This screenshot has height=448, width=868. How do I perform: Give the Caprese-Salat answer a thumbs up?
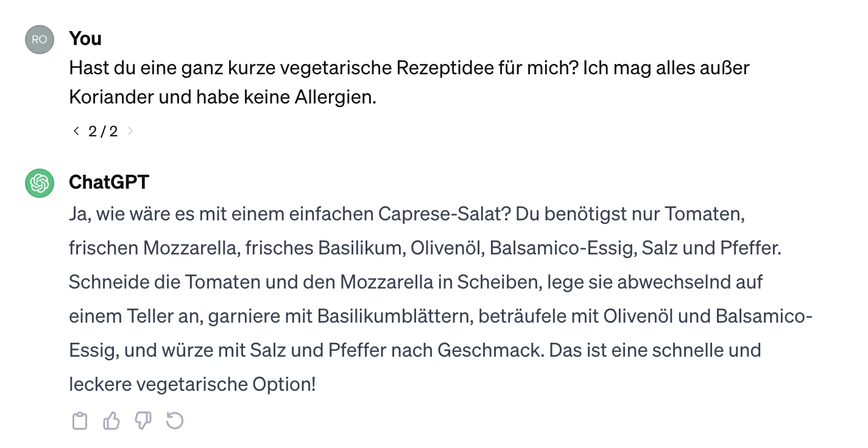coord(111,420)
